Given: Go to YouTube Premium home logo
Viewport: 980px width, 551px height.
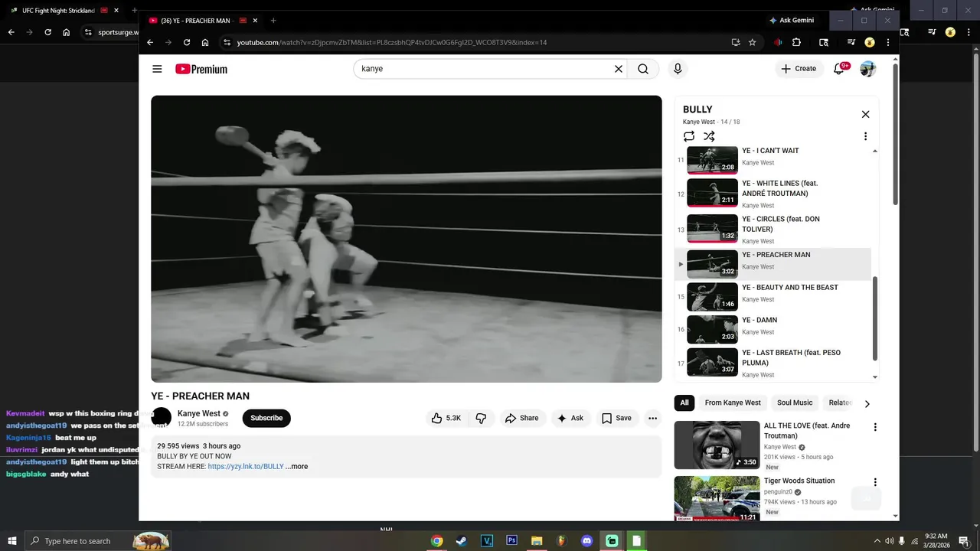Looking at the screenshot, I should pyautogui.click(x=201, y=69).
